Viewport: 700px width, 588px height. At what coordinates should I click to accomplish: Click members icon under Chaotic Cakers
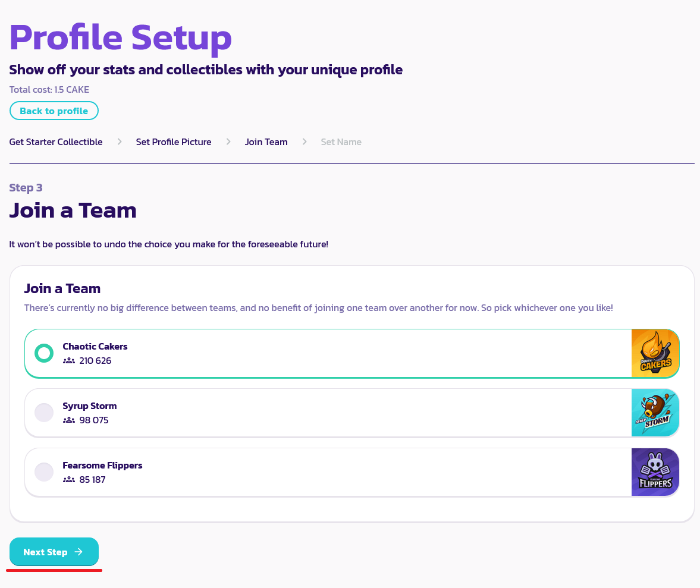pos(69,361)
